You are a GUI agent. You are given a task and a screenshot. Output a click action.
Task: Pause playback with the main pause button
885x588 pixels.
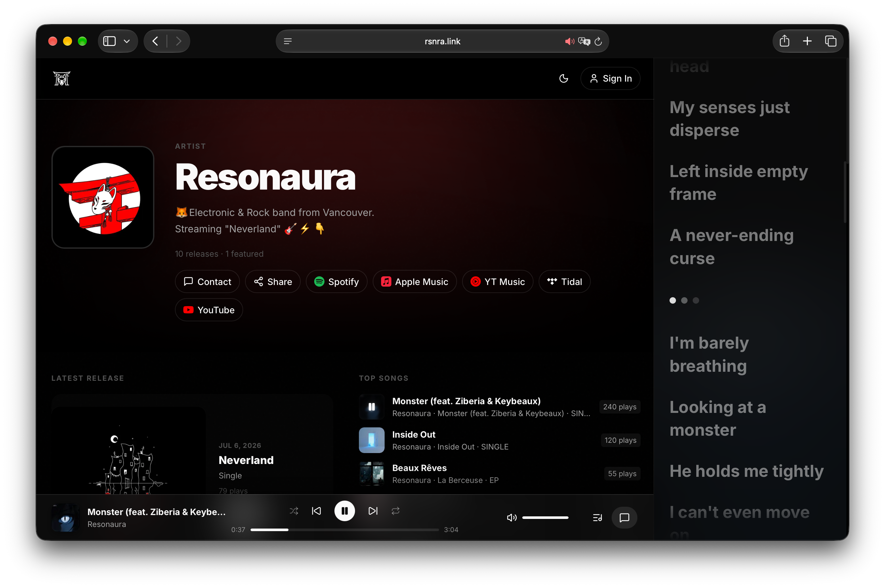coord(344,511)
